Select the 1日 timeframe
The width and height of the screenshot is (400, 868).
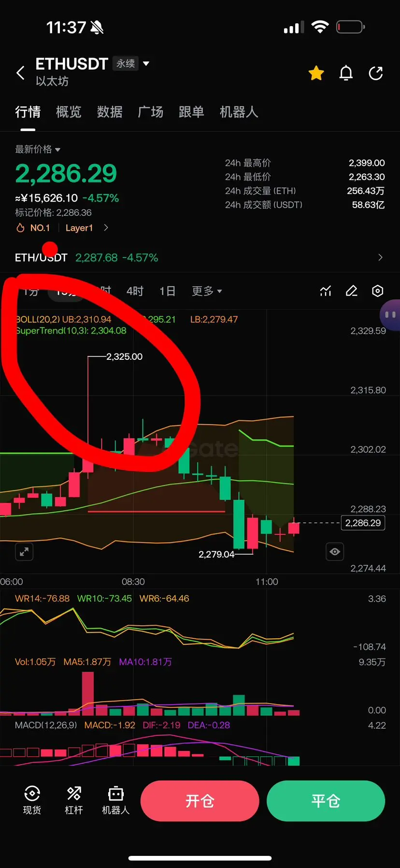tap(167, 291)
